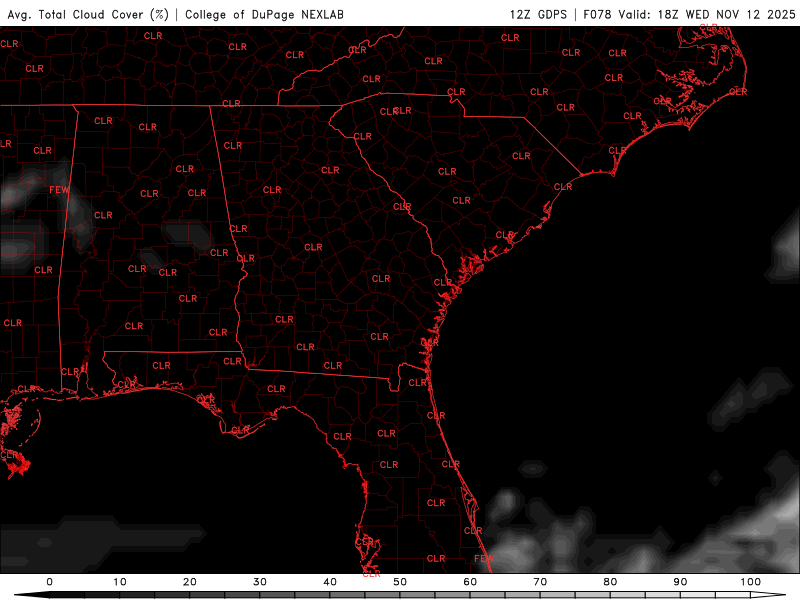This screenshot has height=600, width=800.
Task: Click the "Avg. Total Cloud Cover (%)" title
Action: (x=88, y=14)
